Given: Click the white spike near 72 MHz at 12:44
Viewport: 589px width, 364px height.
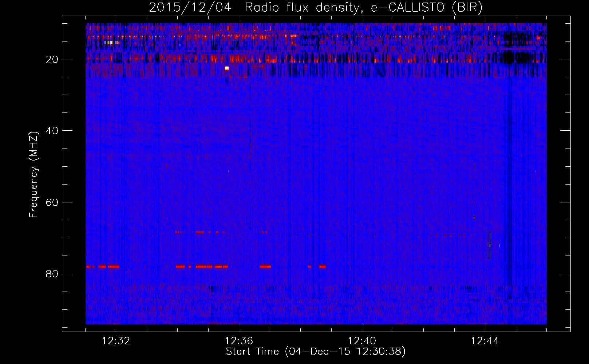Looking at the screenshot, I should coord(489,246).
